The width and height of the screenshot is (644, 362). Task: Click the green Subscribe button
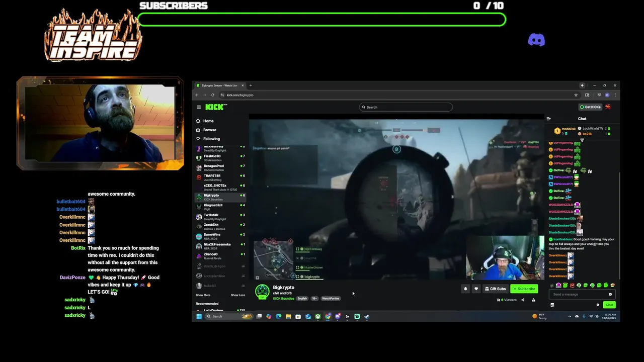[524, 289]
